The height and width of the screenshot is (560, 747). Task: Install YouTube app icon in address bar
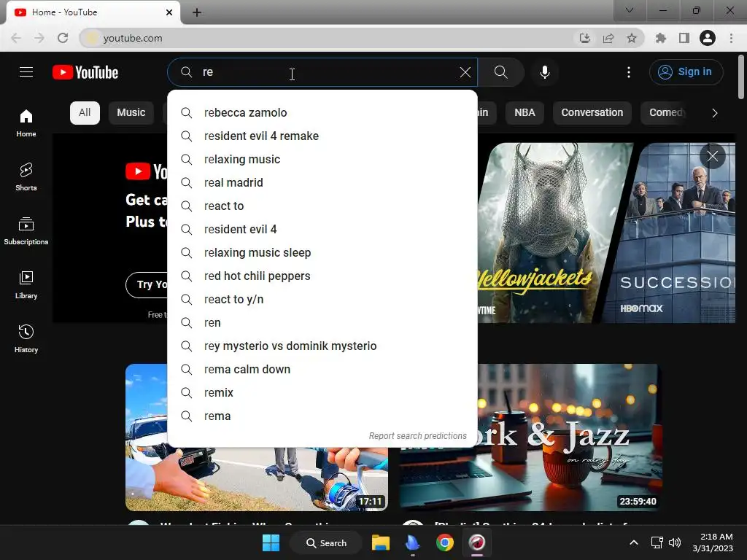point(584,38)
